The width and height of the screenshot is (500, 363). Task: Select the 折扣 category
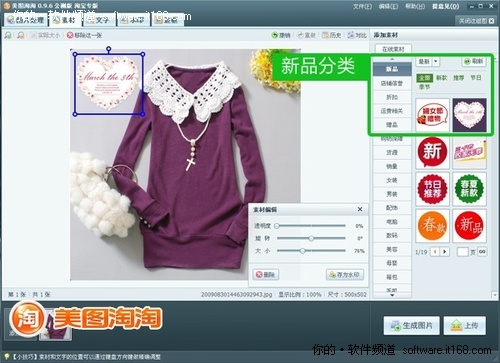pos(392,97)
